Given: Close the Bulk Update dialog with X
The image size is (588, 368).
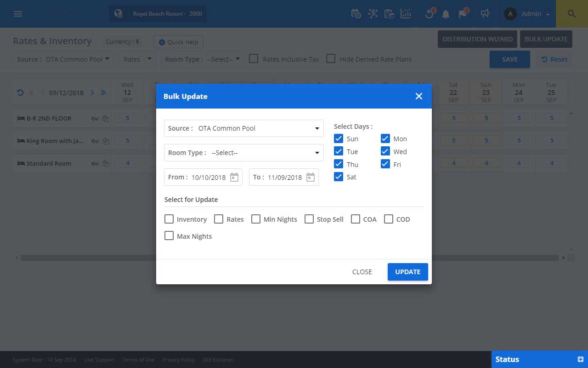Looking at the screenshot, I should click(x=418, y=96).
